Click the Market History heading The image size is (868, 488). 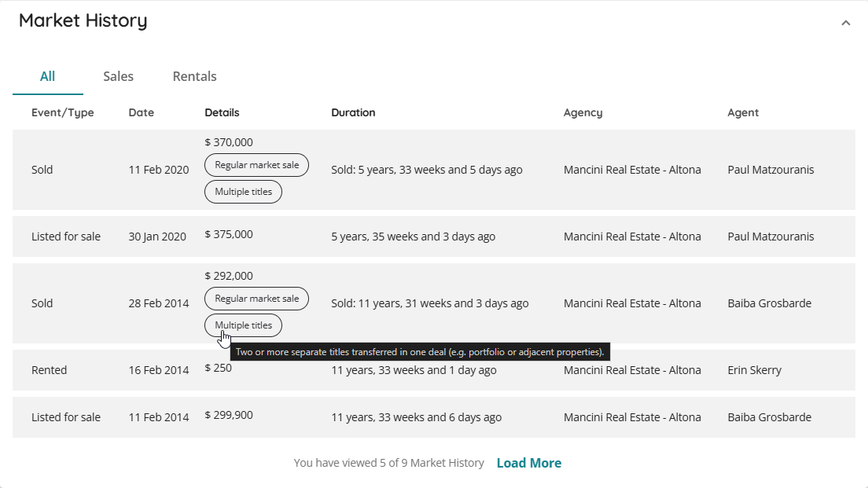tap(83, 21)
